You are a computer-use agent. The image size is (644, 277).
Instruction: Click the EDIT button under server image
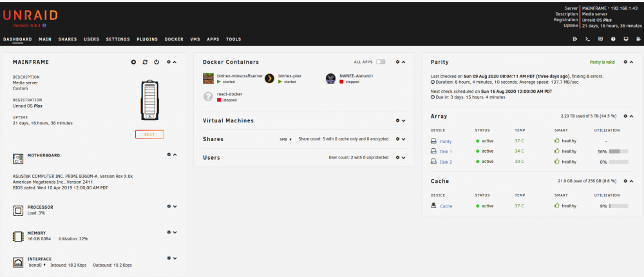point(149,135)
